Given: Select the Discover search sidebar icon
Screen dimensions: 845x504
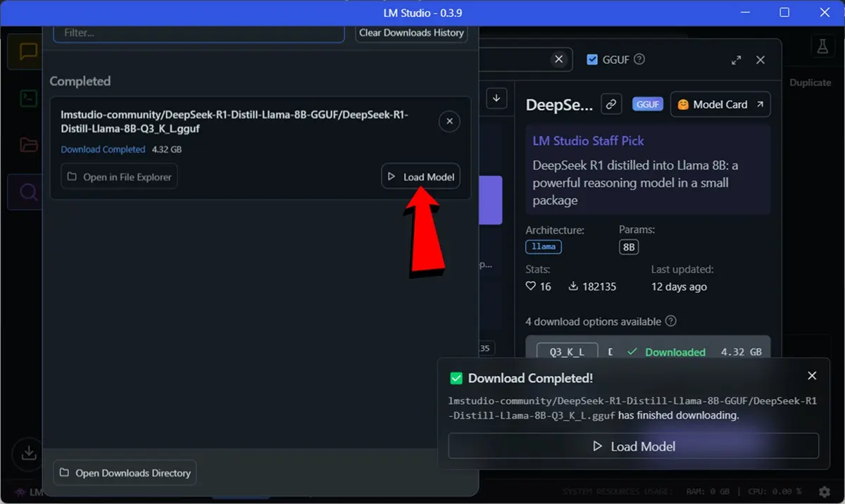Looking at the screenshot, I should [x=28, y=192].
